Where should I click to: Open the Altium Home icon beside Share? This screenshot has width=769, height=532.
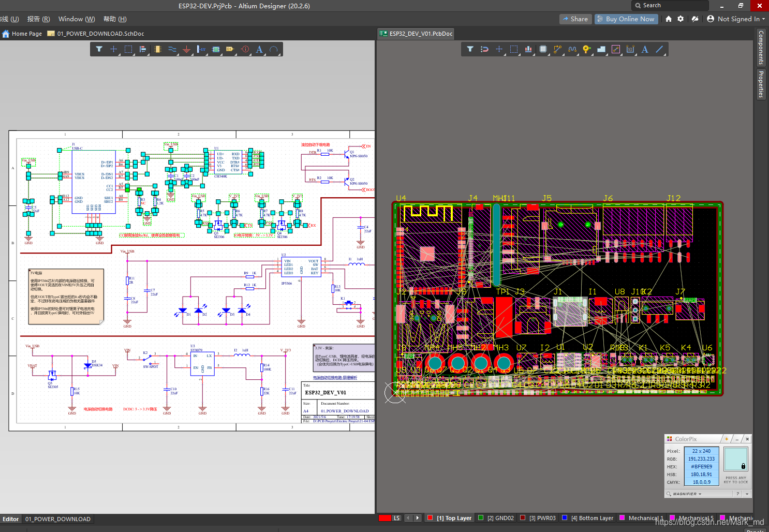tap(669, 19)
